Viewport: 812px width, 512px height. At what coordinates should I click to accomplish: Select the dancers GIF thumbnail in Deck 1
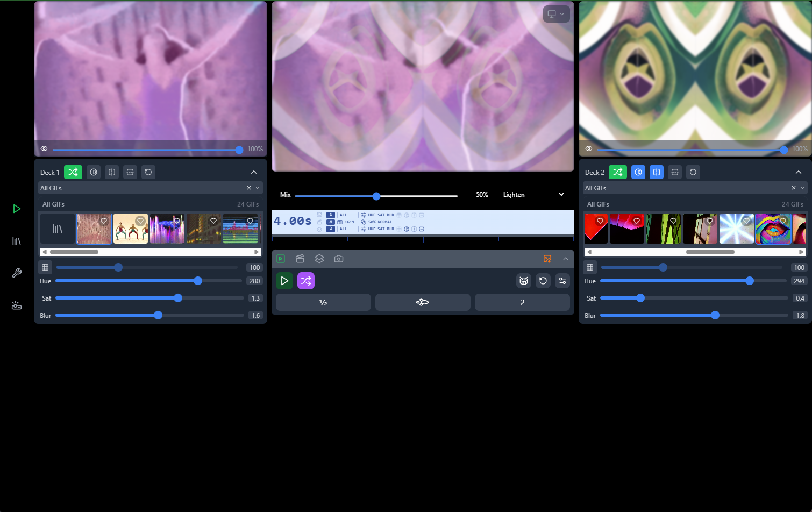131,229
